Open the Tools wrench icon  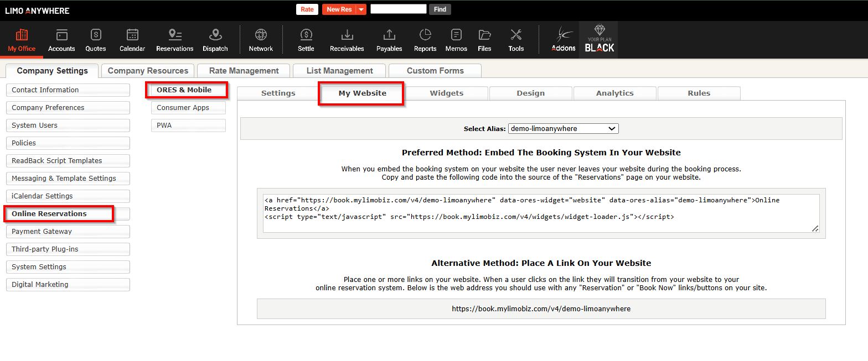point(516,35)
